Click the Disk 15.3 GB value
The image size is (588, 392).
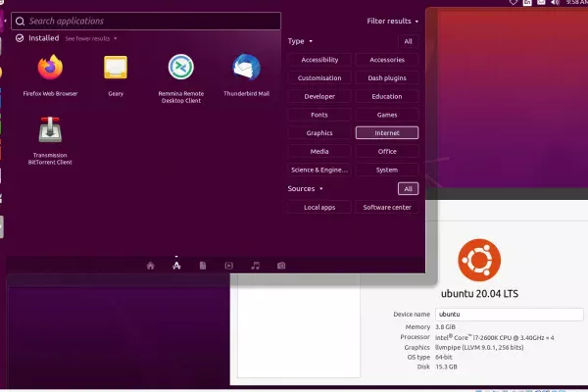446,367
